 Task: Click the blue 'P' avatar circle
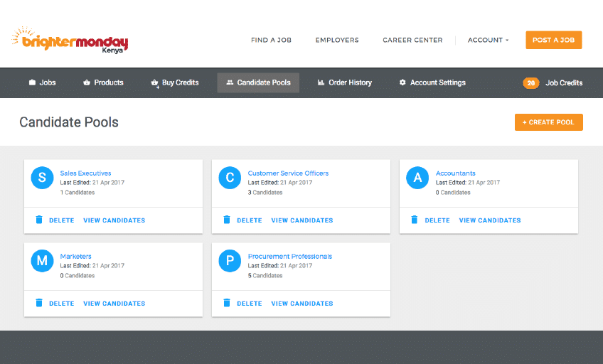pos(230,261)
